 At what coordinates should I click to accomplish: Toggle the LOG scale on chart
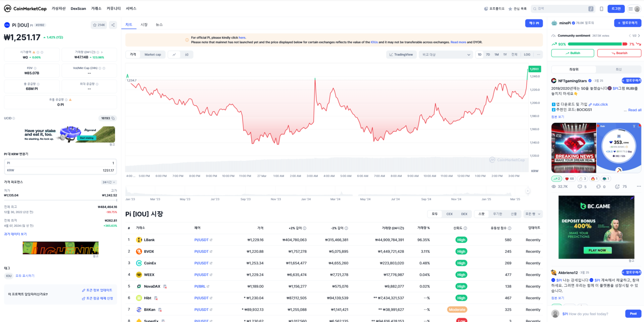click(x=527, y=55)
